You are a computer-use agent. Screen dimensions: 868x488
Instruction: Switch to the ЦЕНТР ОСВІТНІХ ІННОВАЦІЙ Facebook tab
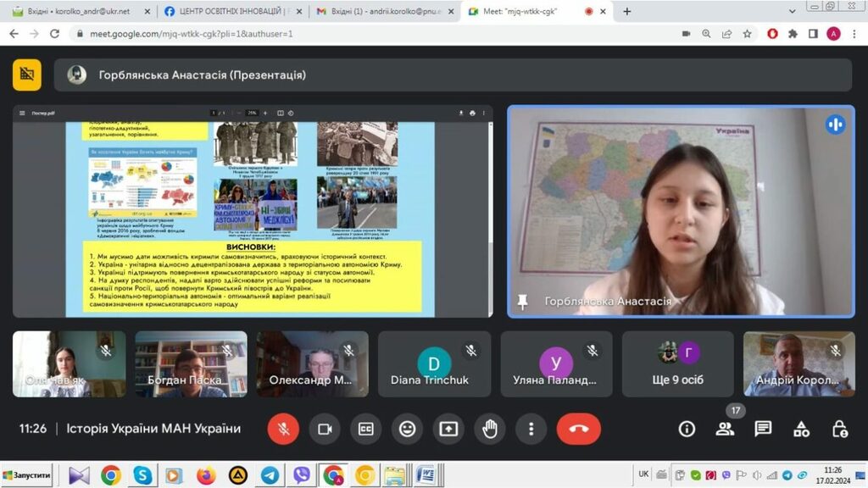(x=229, y=12)
